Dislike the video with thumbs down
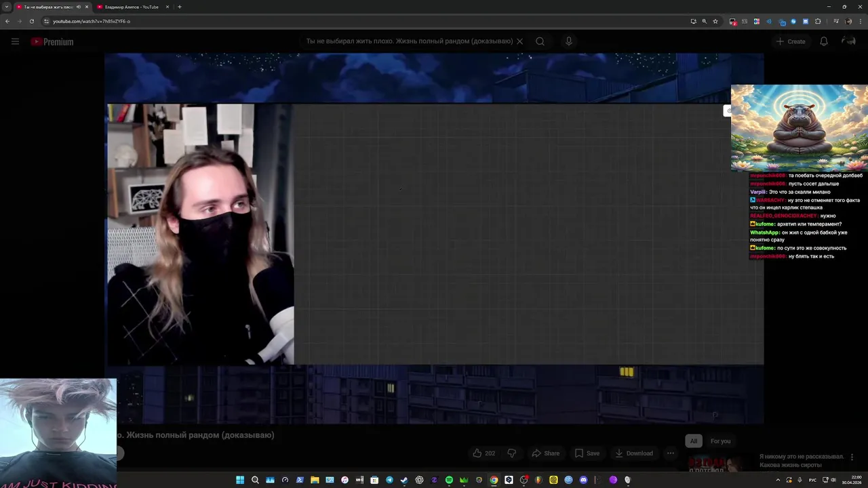 point(512,453)
